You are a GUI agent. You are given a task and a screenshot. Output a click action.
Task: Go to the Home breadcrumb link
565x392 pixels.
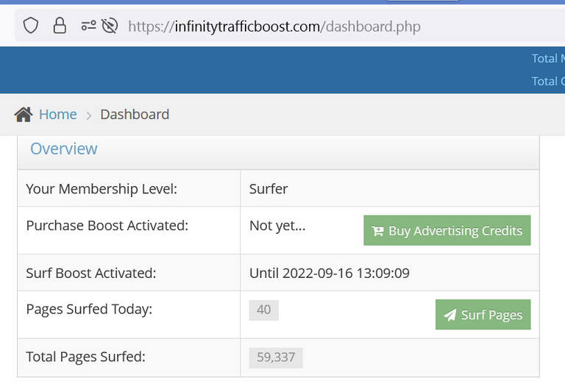tap(57, 115)
